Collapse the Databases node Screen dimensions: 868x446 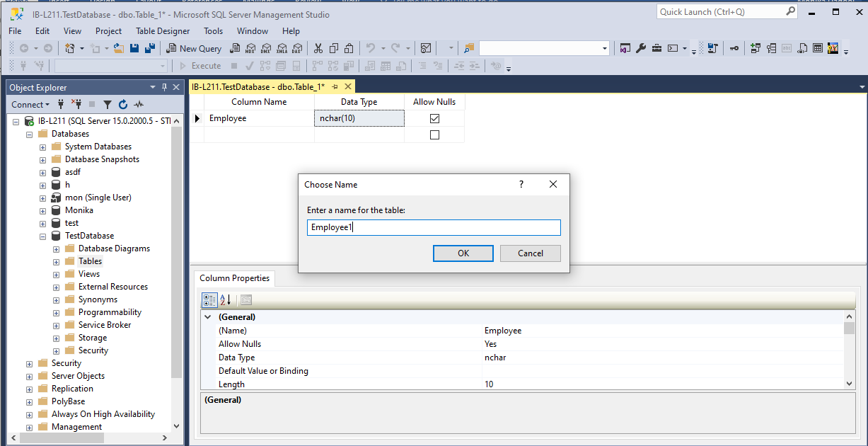coord(29,134)
